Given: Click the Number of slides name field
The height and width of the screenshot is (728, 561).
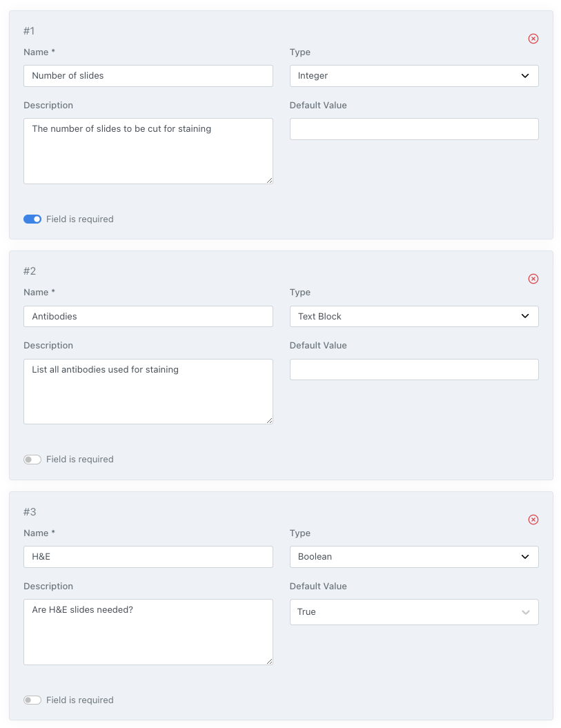Looking at the screenshot, I should tap(148, 76).
